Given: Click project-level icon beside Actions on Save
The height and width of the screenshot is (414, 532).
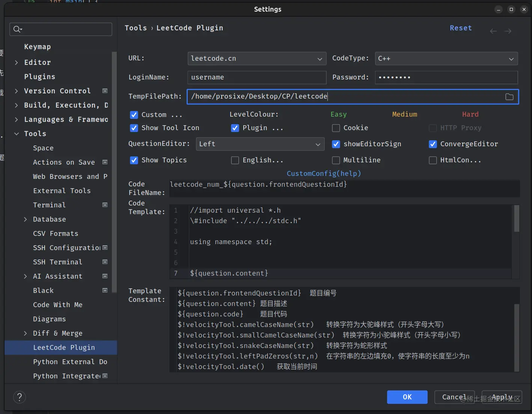Looking at the screenshot, I should coord(105,162).
